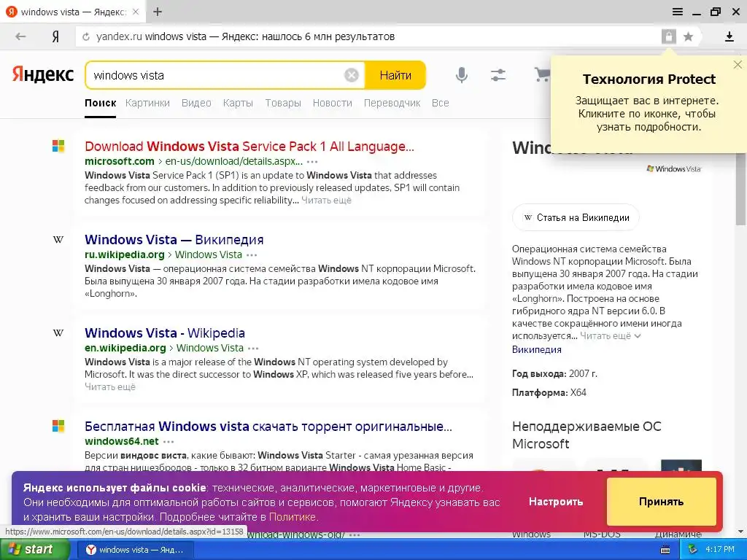Open Бесплатная Windows vista скачать торрент result

click(x=268, y=426)
